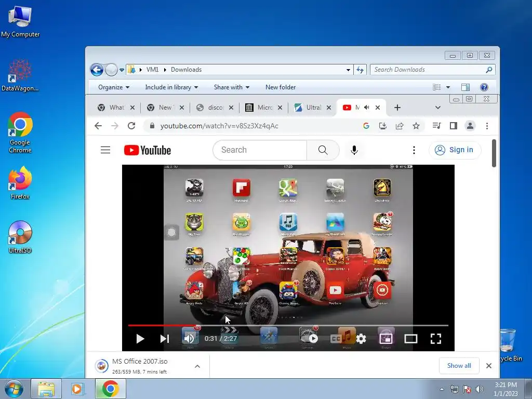
Task: Open Explorer help
Action: pyautogui.click(x=484, y=87)
